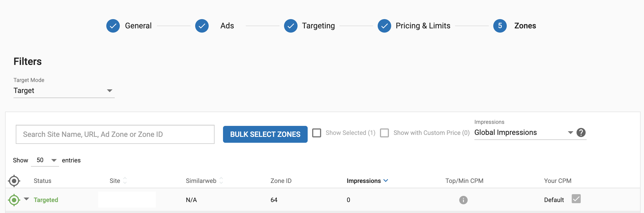
Task: Click the target-all icon in table header
Action: 14,181
